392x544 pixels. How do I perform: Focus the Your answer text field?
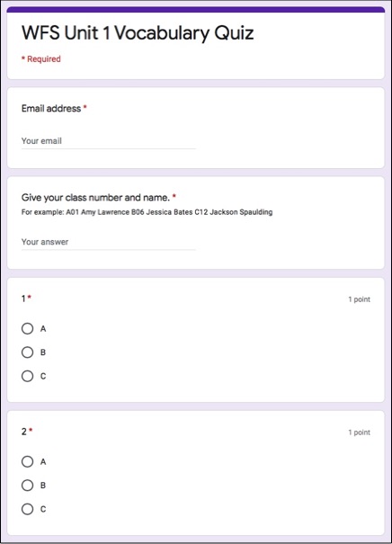coord(109,242)
